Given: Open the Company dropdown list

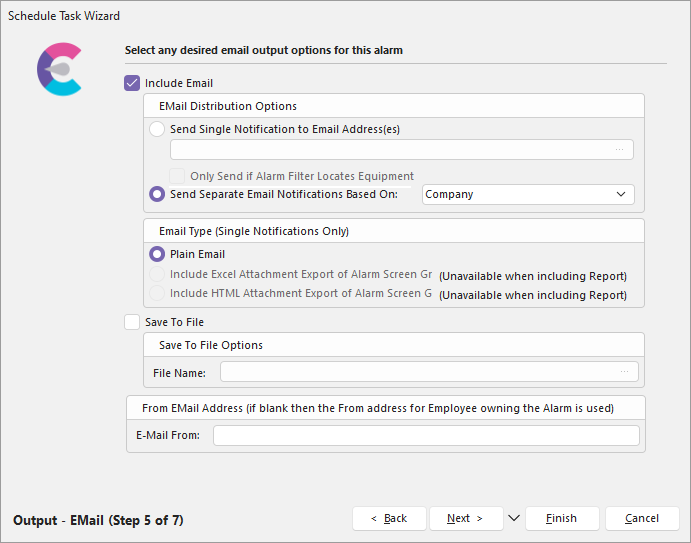Looking at the screenshot, I should tap(527, 194).
